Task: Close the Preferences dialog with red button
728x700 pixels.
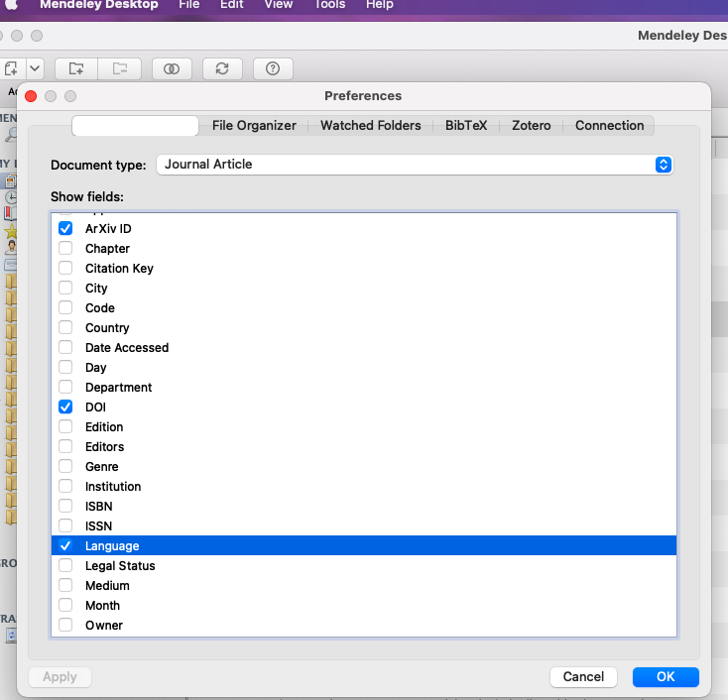Action: pyautogui.click(x=31, y=96)
